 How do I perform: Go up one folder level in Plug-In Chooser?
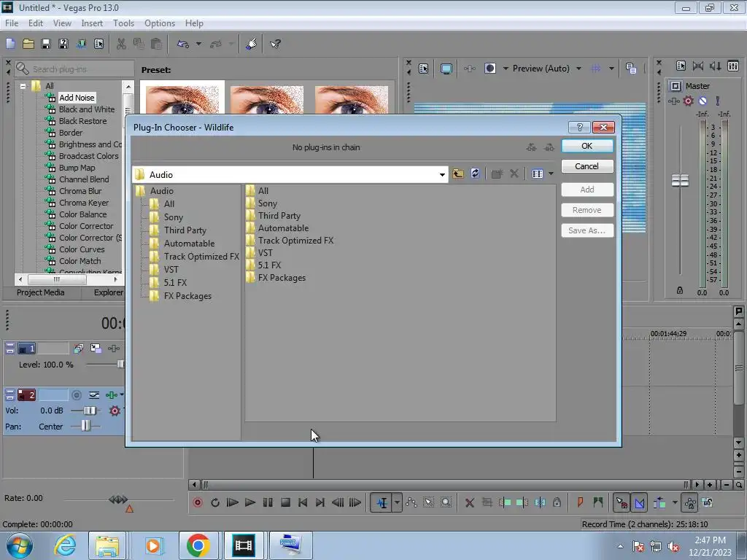click(x=458, y=174)
